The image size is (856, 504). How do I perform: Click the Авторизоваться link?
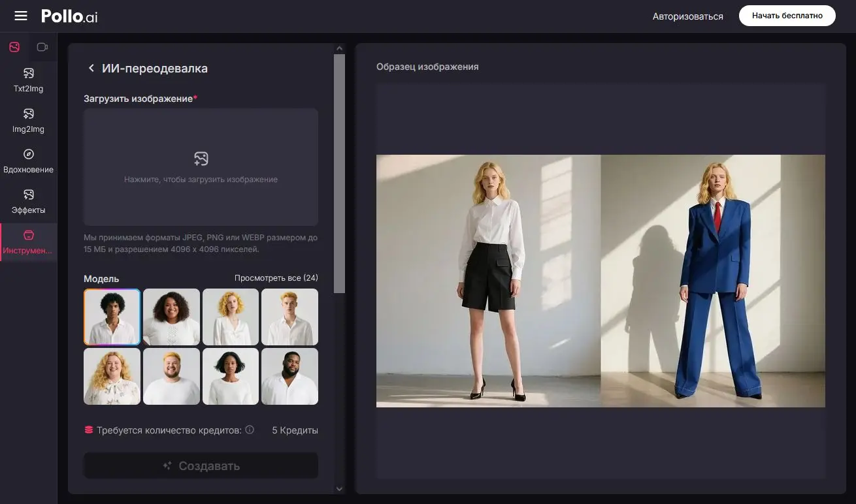(687, 16)
